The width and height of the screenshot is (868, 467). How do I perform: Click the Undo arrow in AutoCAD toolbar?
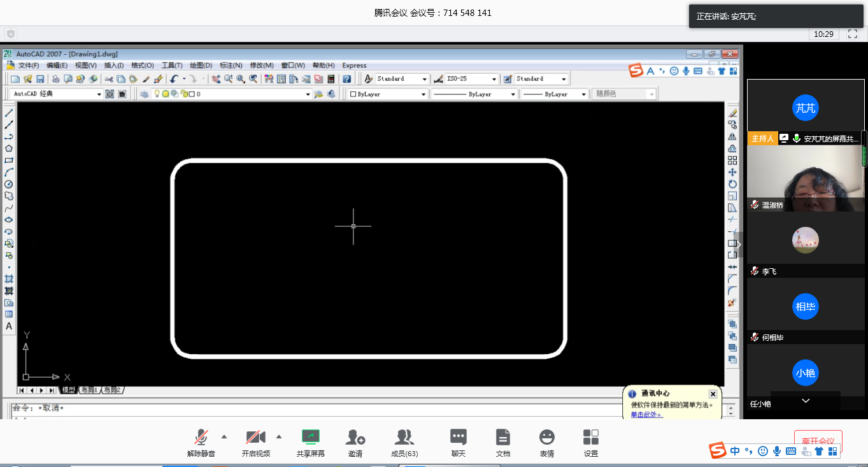coord(174,79)
